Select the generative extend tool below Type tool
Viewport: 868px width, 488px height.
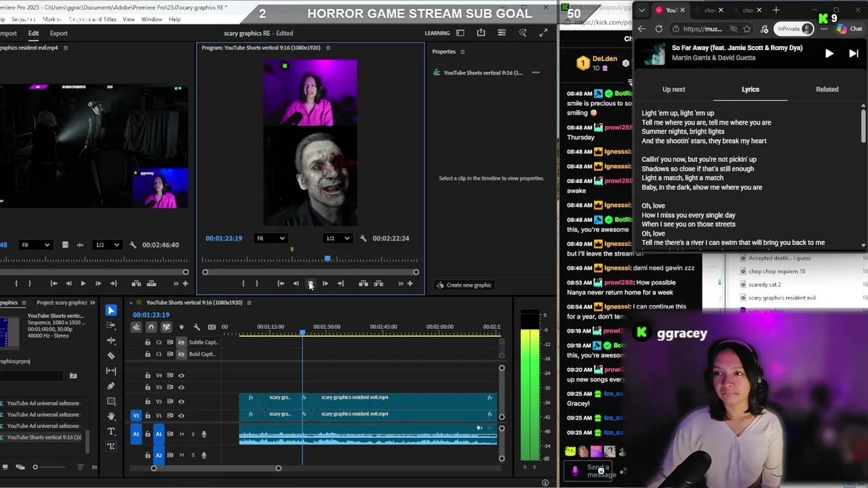[x=111, y=446]
